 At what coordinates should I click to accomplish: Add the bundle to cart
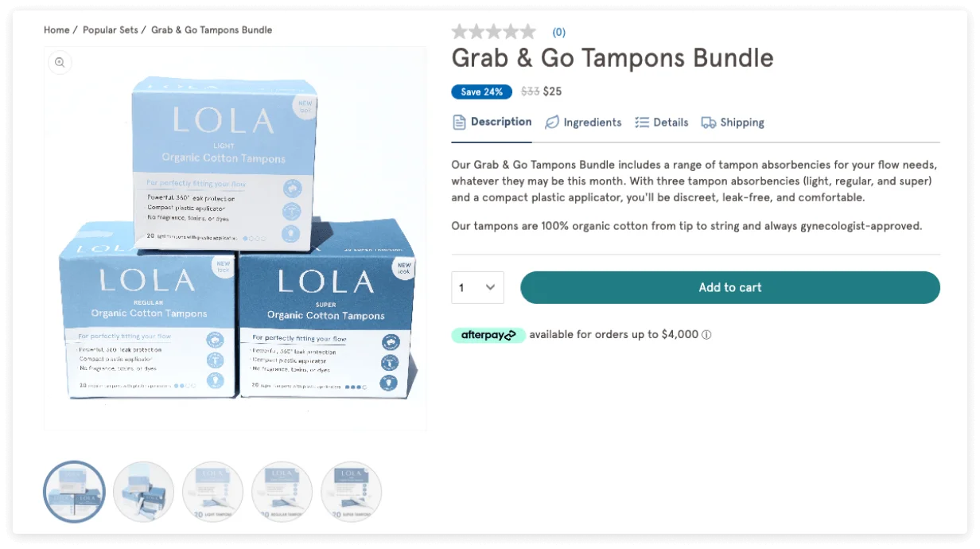click(730, 287)
